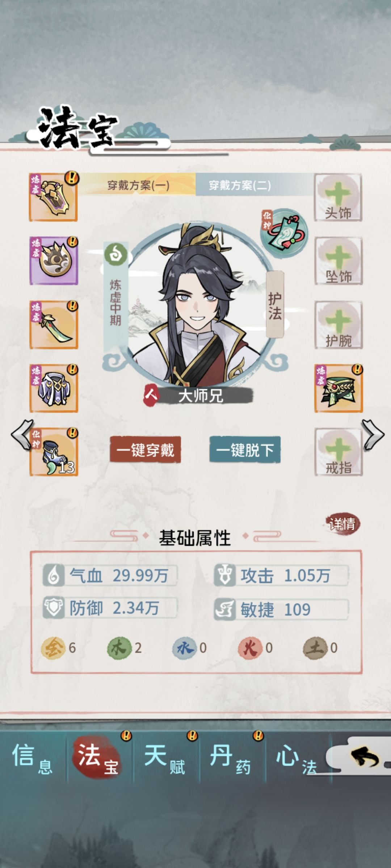Viewport: 391px width, 868px height.
Task: Add an item to the 戒指 slot
Action: point(339,452)
